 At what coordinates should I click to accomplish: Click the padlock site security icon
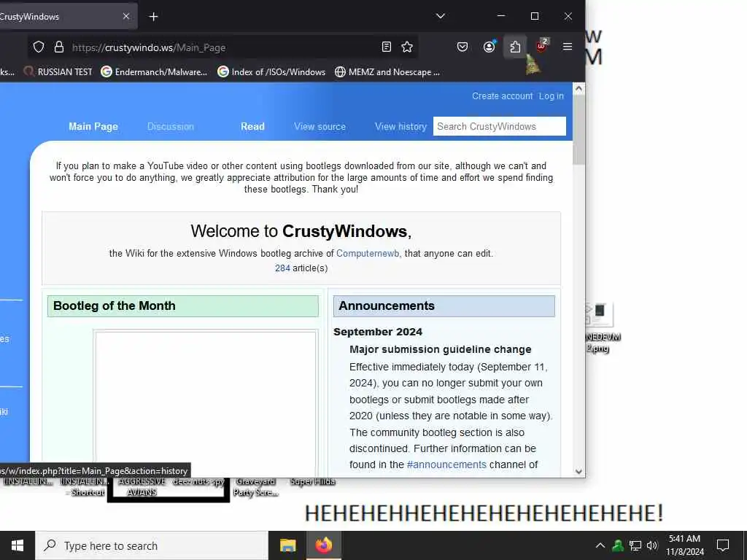tap(58, 47)
